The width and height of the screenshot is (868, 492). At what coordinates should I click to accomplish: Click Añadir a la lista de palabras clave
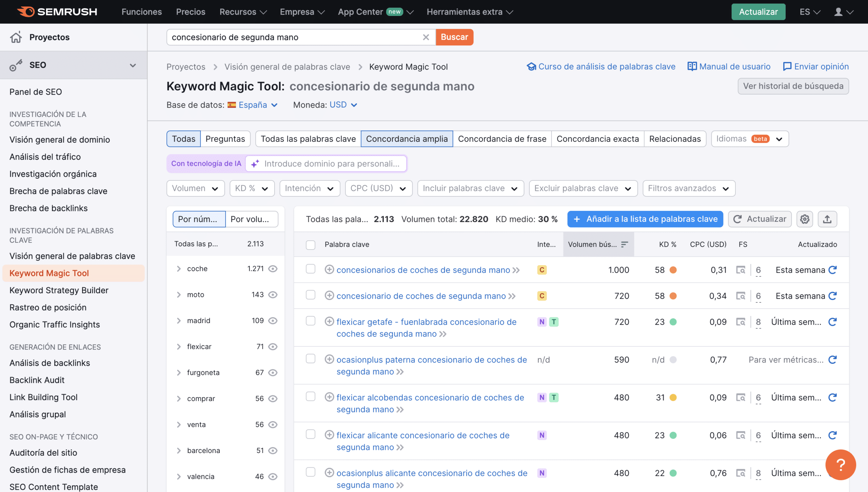point(645,218)
